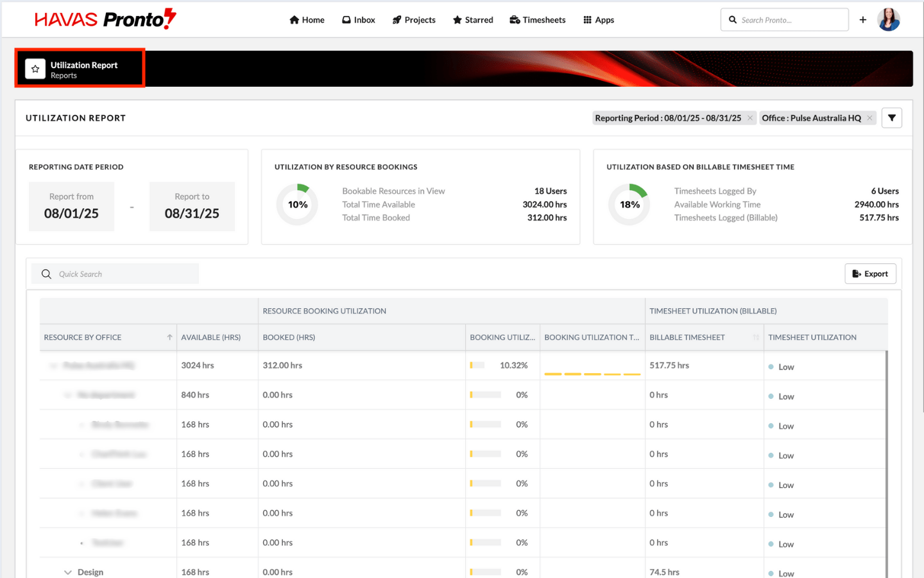
Task: Open the user profile avatar
Action: click(888, 20)
